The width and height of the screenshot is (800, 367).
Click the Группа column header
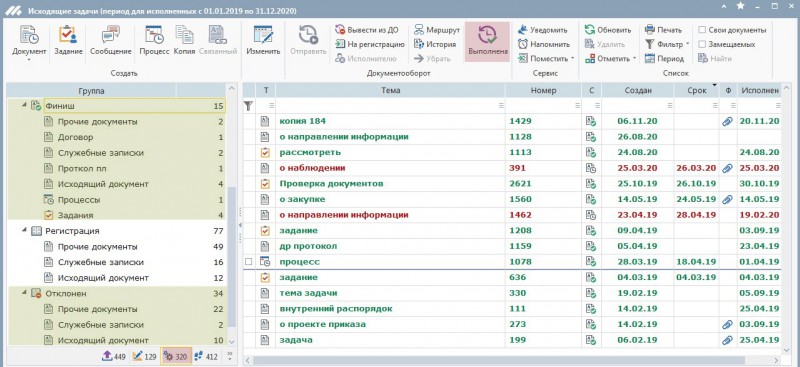pyautogui.click(x=91, y=91)
